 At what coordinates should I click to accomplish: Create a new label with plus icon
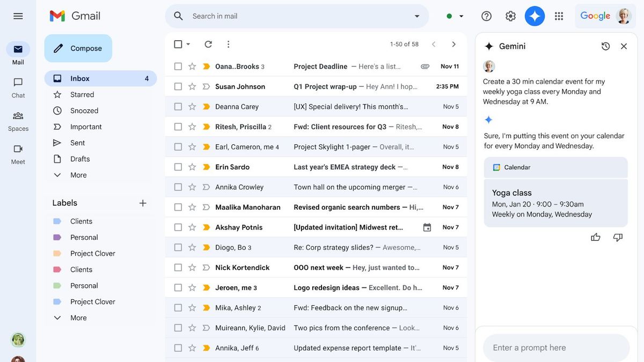coord(143,203)
